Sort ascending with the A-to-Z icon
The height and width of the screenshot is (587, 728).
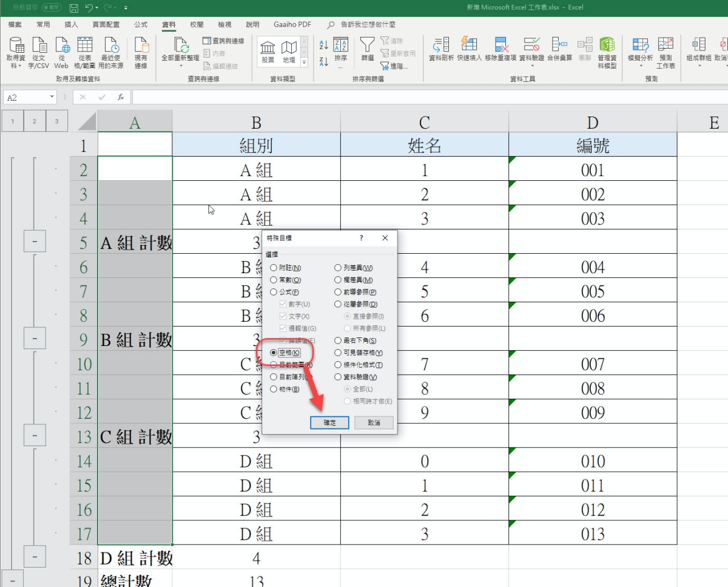point(323,46)
